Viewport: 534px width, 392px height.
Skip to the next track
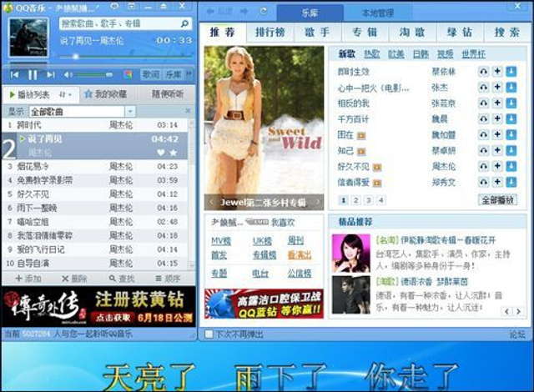click(x=51, y=74)
